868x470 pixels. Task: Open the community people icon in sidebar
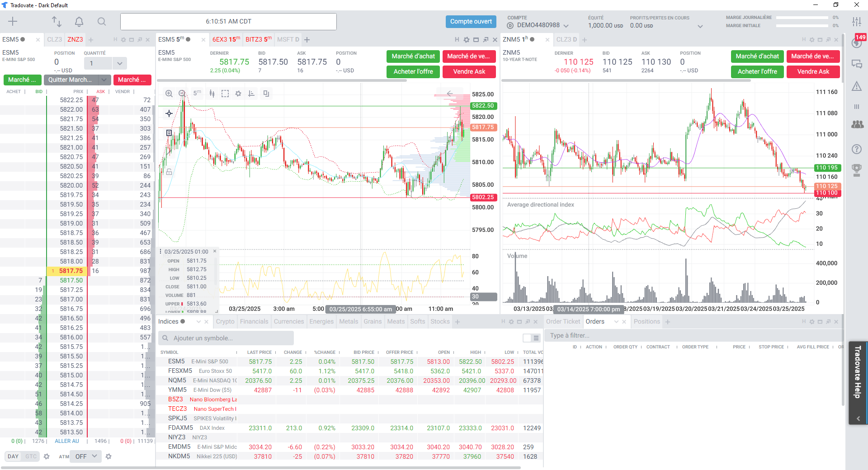pos(857,124)
